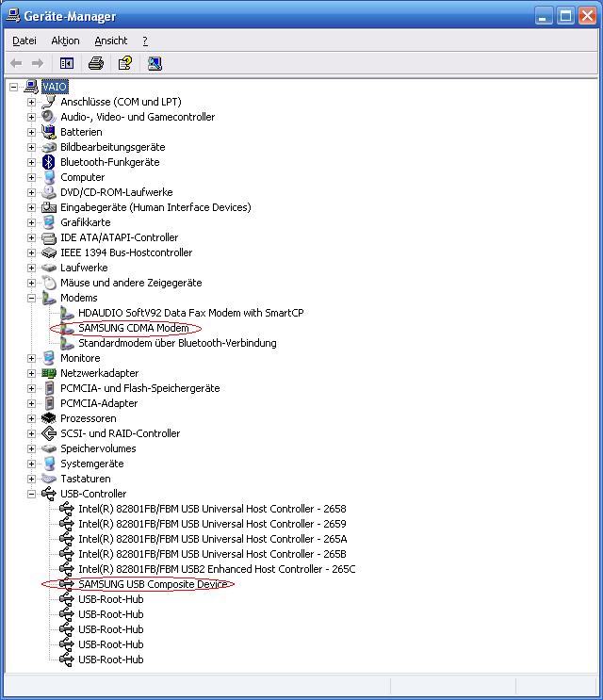Select USB2 Enhanced Host Controller - 265C

pos(217,569)
